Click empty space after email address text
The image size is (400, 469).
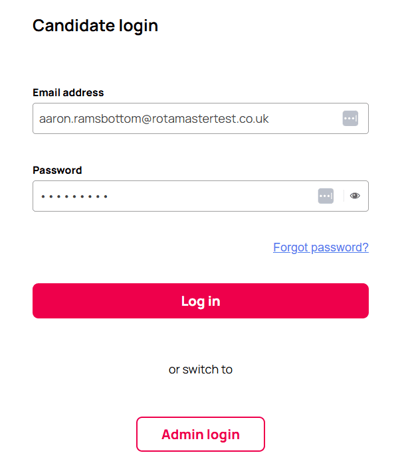pos(305,119)
